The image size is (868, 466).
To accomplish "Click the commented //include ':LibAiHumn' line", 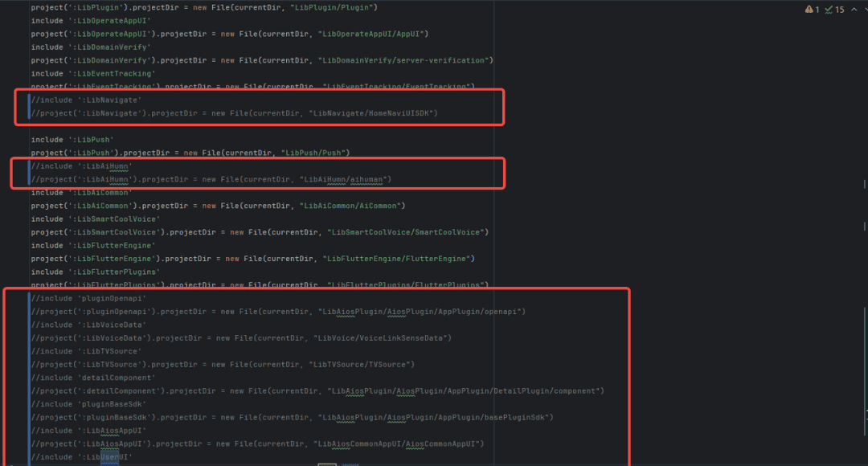I will tap(82, 166).
